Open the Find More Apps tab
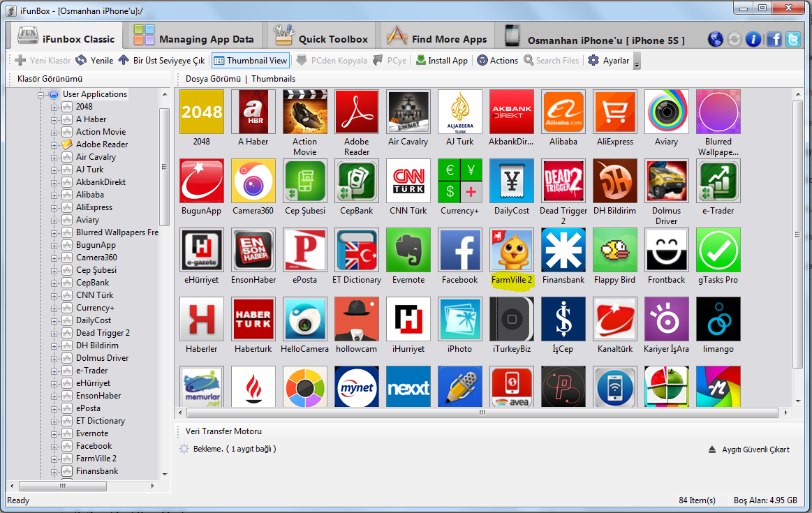This screenshot has height=513, width=812. coord(437,36)
